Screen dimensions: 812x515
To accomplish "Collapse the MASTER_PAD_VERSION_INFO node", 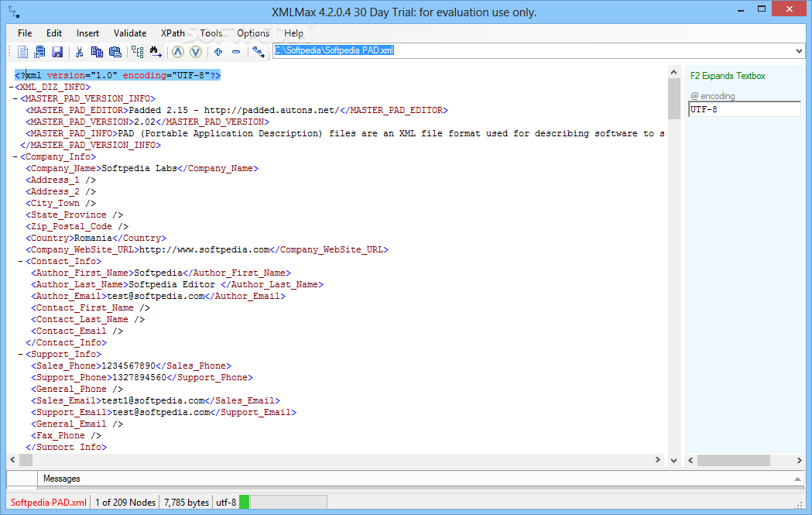I will pyautogui.click(x=15, y=98).
